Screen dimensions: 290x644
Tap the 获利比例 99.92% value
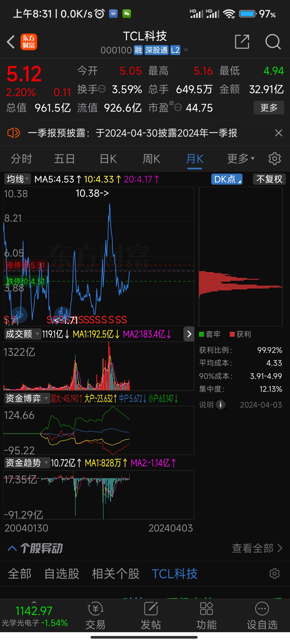click(x=270, y=350)
